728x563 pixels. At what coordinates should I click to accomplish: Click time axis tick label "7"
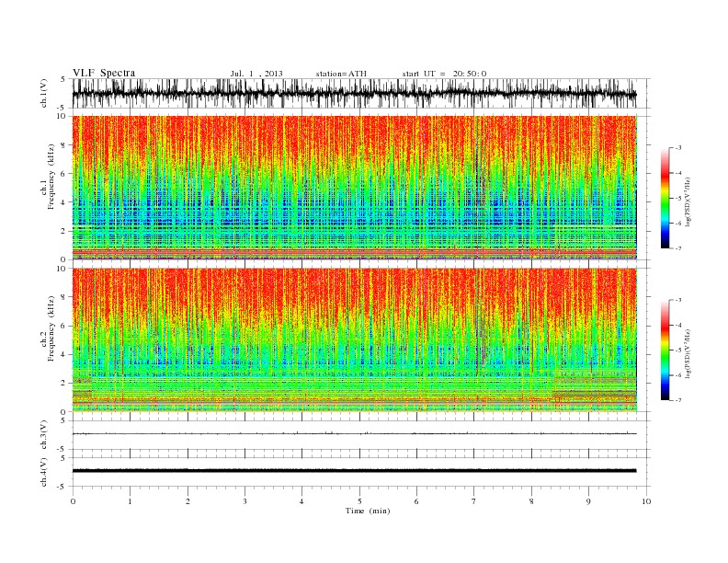[474, 501]
